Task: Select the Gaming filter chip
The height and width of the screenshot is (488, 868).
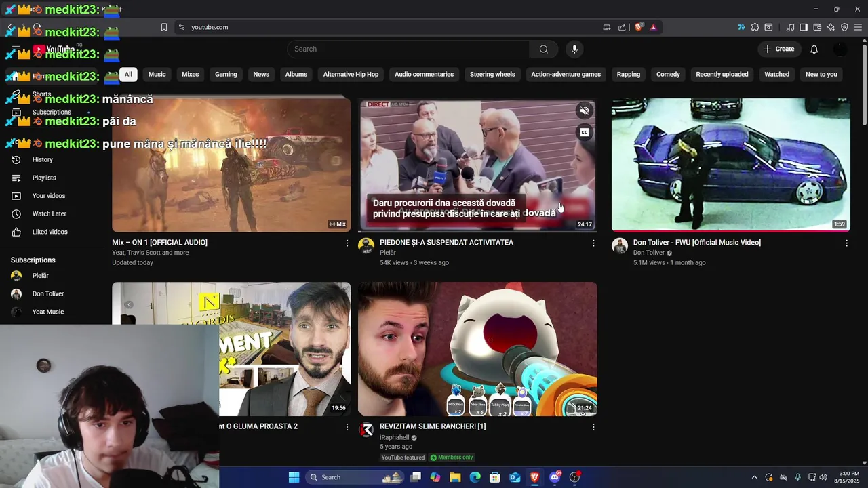Action: (226, 75)
